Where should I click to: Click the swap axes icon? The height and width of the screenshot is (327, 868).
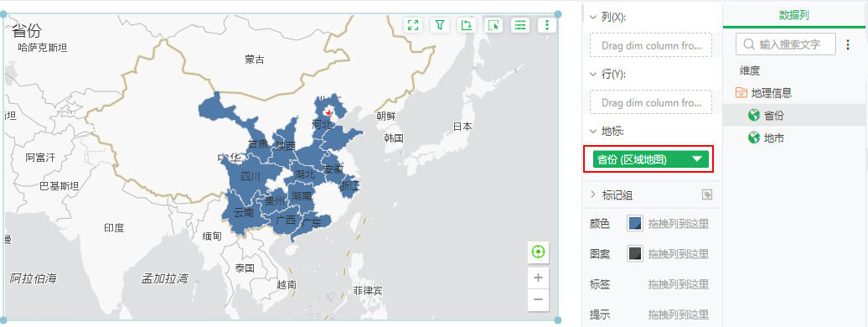[466, 25]
